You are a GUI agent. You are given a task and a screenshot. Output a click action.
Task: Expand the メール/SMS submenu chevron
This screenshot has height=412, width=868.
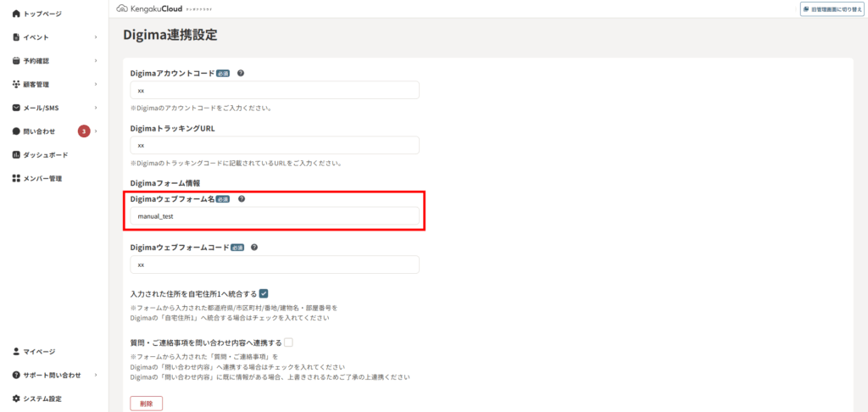click(x=96, y=108)
